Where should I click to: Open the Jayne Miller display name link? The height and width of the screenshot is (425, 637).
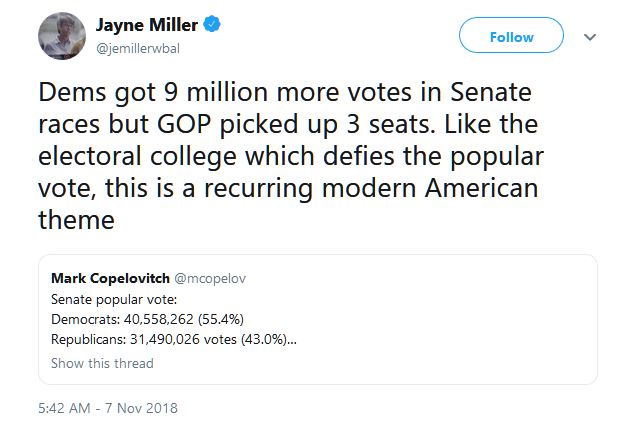click(148, 24)
